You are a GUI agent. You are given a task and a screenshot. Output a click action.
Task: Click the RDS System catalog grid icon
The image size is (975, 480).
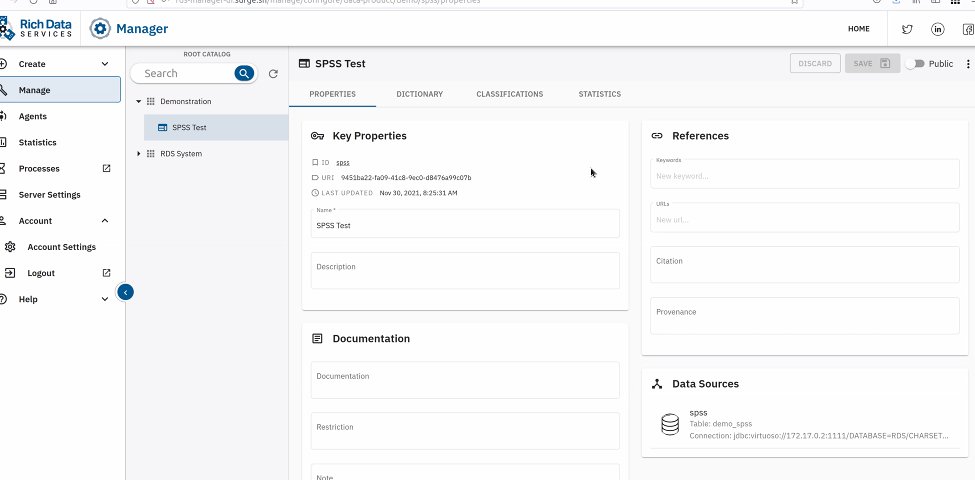pos(150,154)
